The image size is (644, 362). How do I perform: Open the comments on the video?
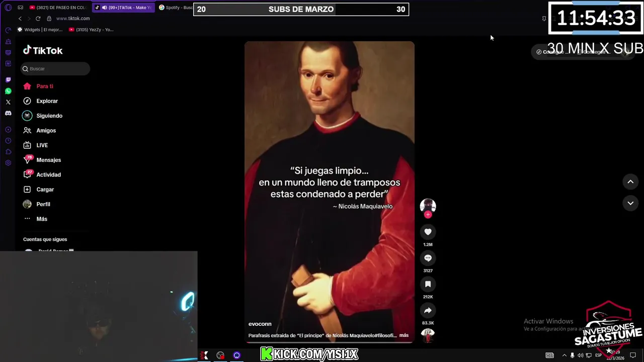pos(428,258)
